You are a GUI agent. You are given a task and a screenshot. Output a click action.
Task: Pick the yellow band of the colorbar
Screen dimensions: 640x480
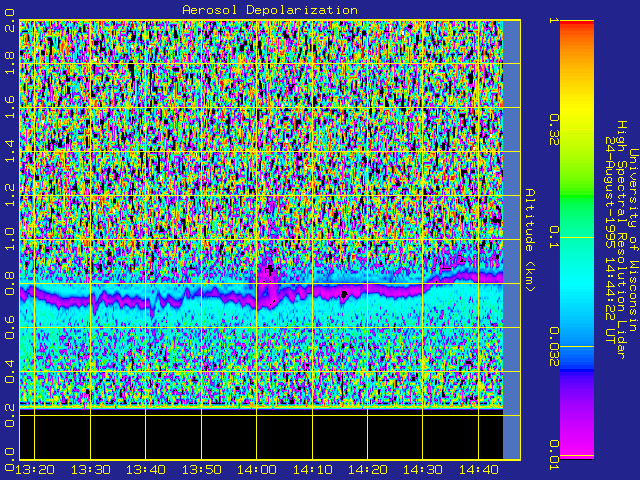click(577, 110)
